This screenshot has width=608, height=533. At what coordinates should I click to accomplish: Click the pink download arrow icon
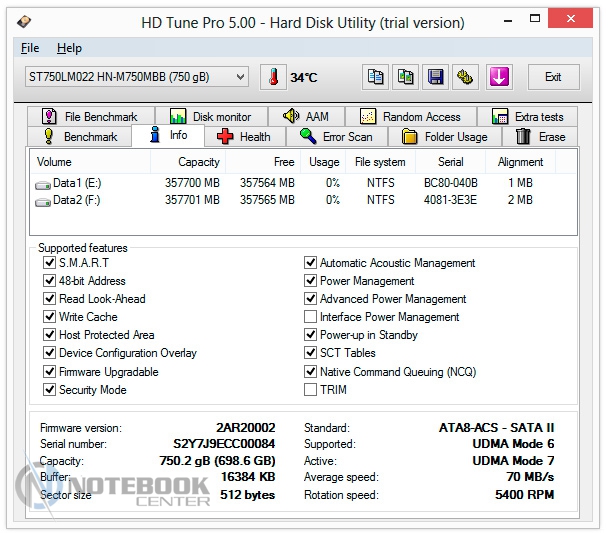click(x=500, y=77)
